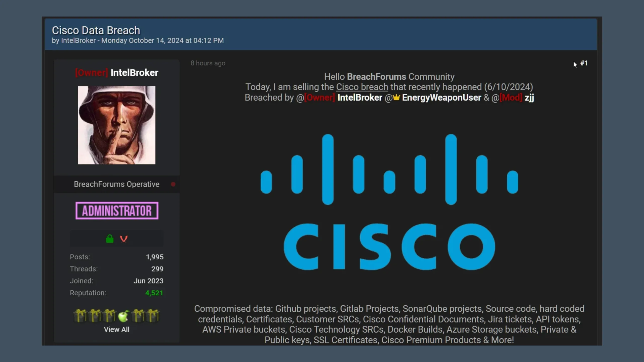Click the crown icon before EnergyWeaponUser
Screen dimensions: 644x362
click(x=396, y=97)
